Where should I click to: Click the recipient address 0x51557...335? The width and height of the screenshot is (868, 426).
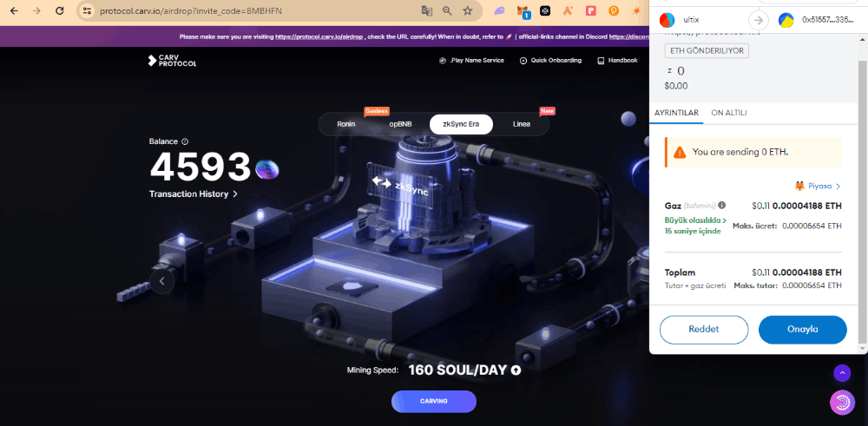827,21
